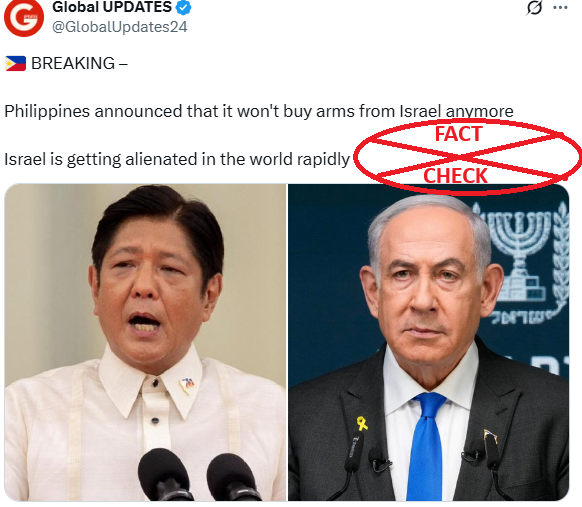The height and width of the screenshot is (507, 582).
Task: Click the small flag lapel pin on dark suit
Action: (490, 437)
